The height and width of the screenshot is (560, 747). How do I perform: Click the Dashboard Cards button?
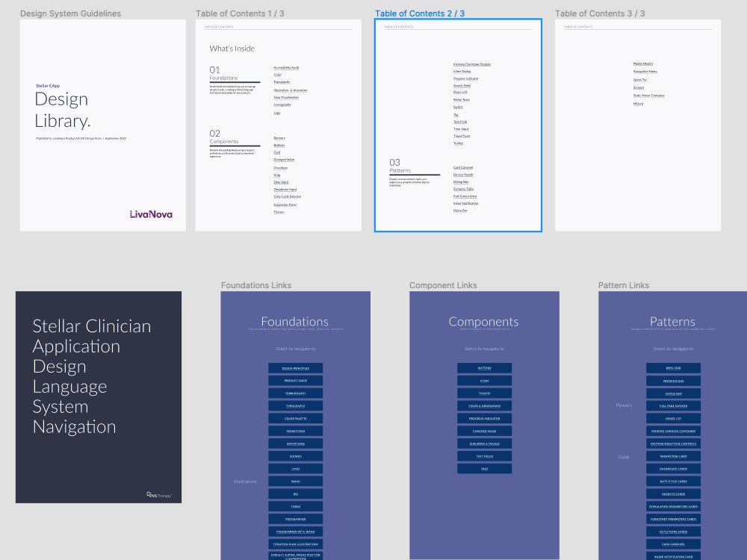click(673, 469)
